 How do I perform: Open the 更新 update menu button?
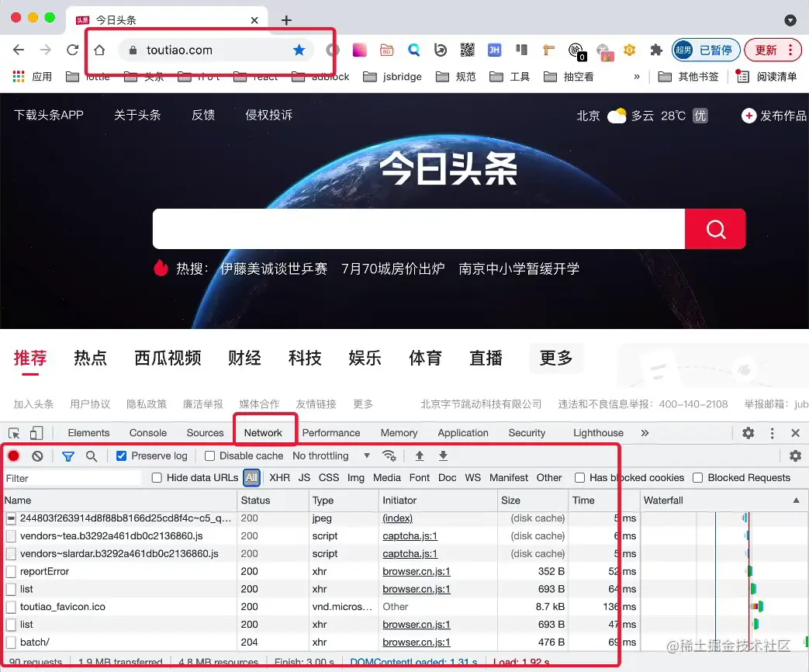(x=773, y=50)
